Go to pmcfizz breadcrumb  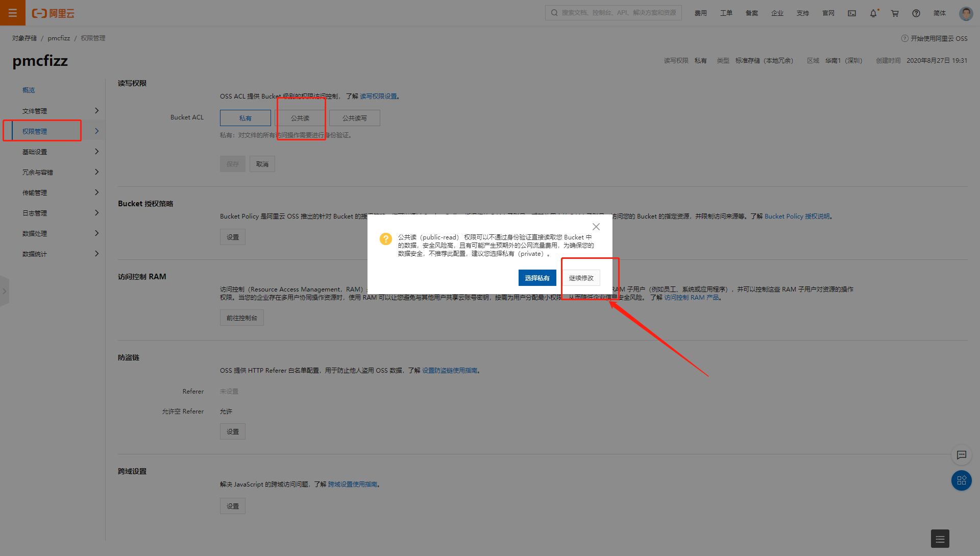(x=59, y=38)
